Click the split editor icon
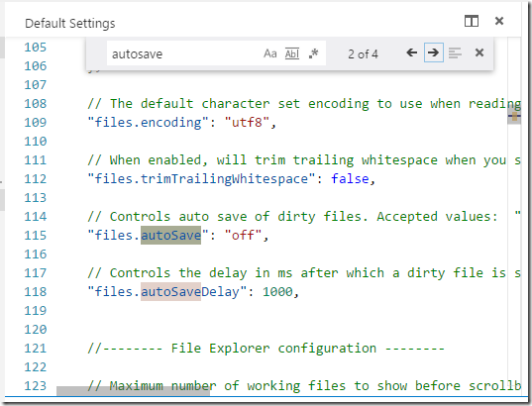This screenshot has width=532, height=406. [x=472, y=21]
